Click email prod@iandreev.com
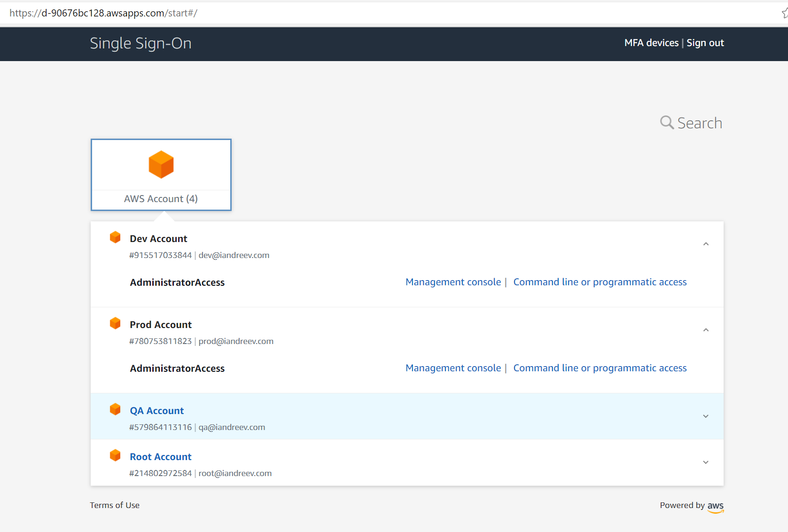This screenshot has height=532, width=788. click(236, 341)
